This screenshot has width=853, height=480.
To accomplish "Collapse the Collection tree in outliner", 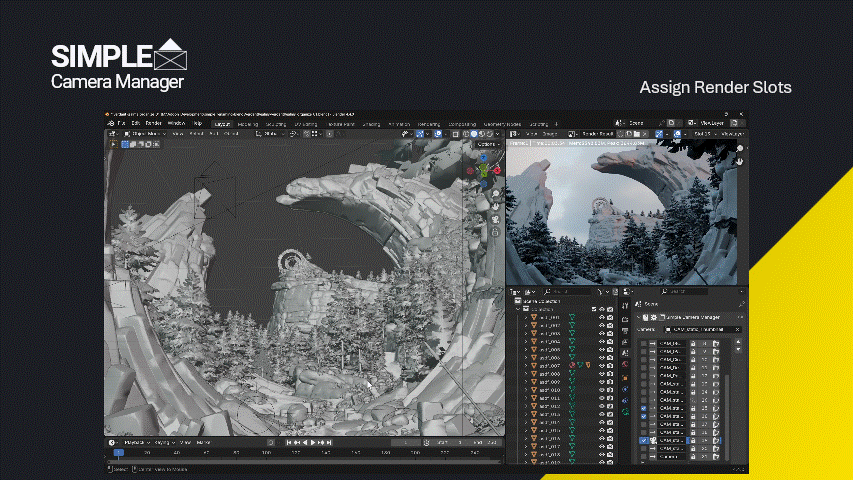I will point(518,309).
